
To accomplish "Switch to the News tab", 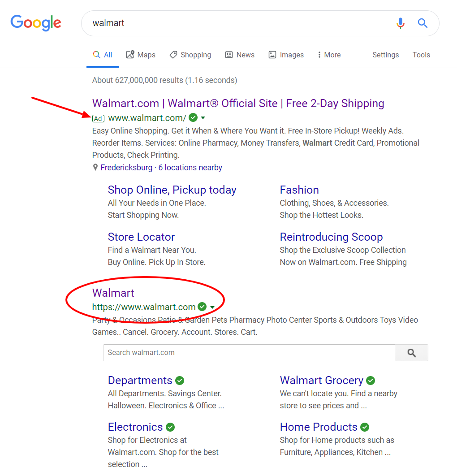I will 240,55.
